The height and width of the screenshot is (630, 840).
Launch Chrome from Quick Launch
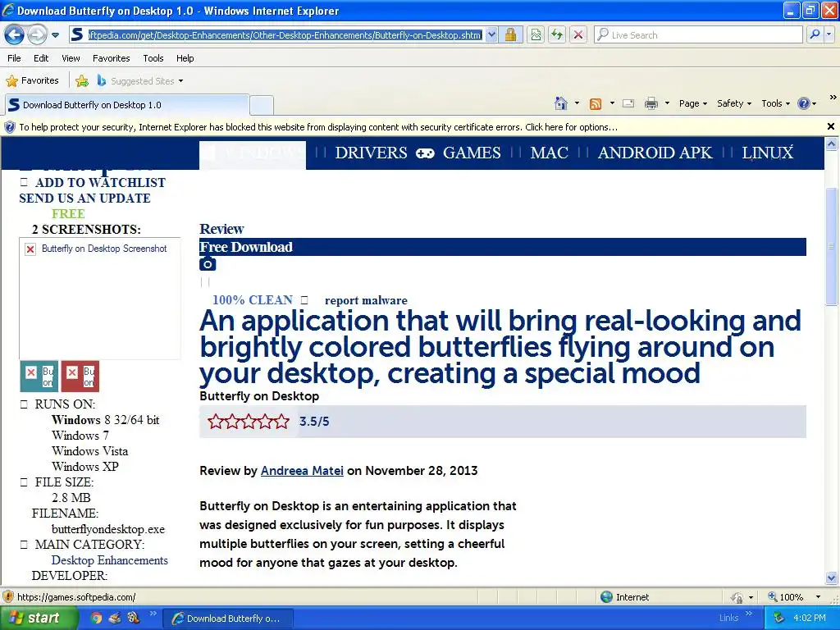[97, 619]
